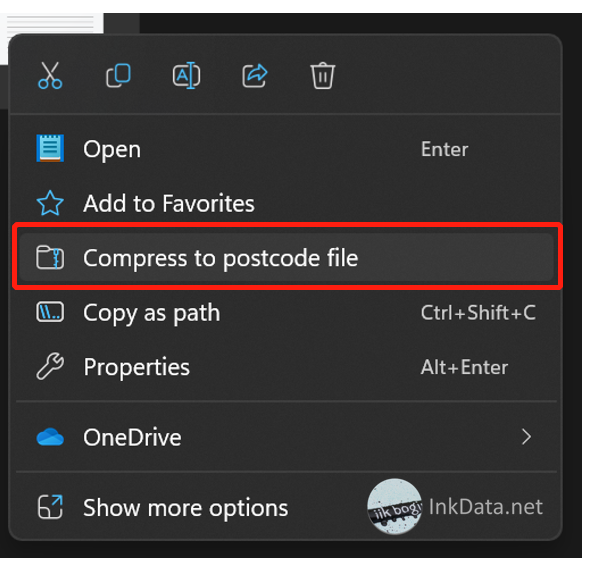Click the Properties wrench icon

pos(50,367)
